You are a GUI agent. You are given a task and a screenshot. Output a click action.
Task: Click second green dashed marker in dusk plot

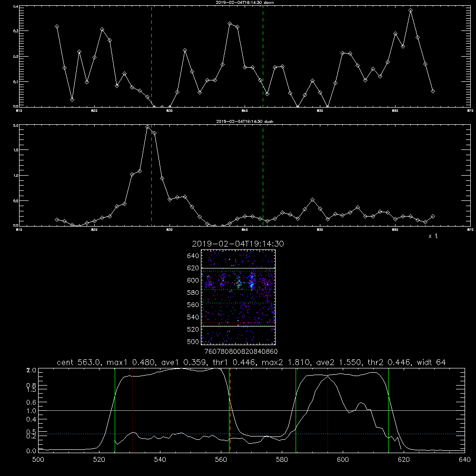pos(263,175)
